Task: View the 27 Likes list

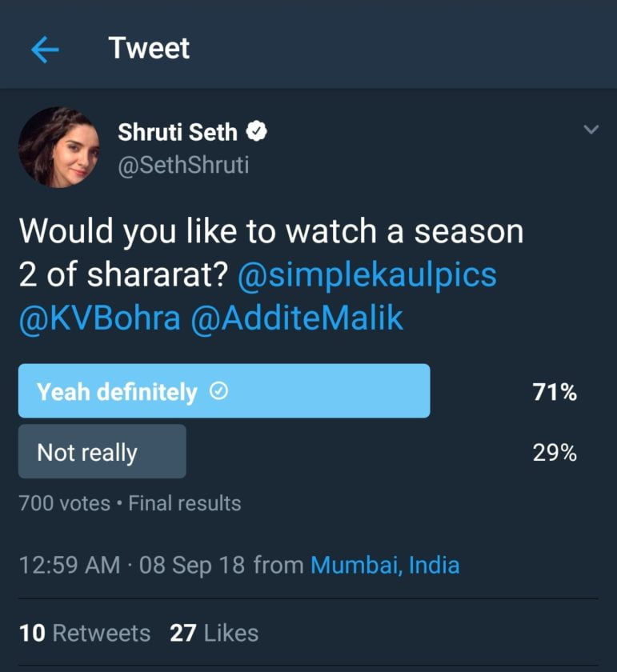Action: click(214, 634)
